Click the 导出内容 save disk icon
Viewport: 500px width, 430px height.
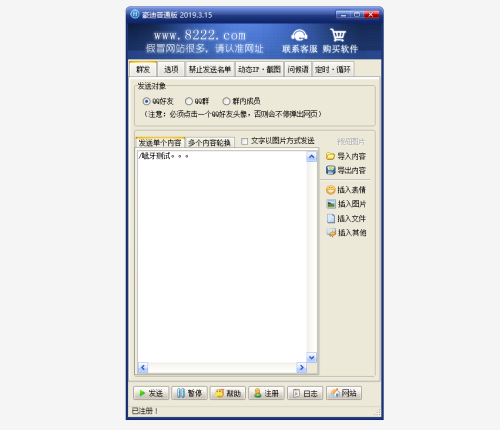(x=330, y=170)
